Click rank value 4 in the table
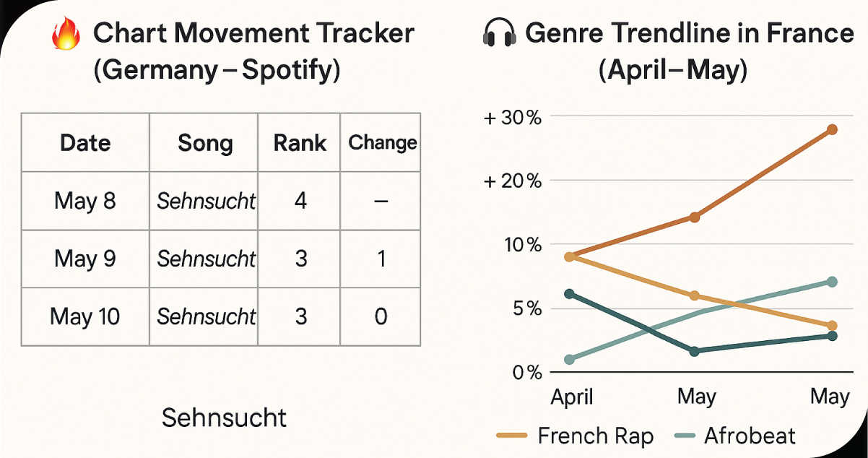Image resolution: width=868 pixels, height=458 pixels. [300, 200]
